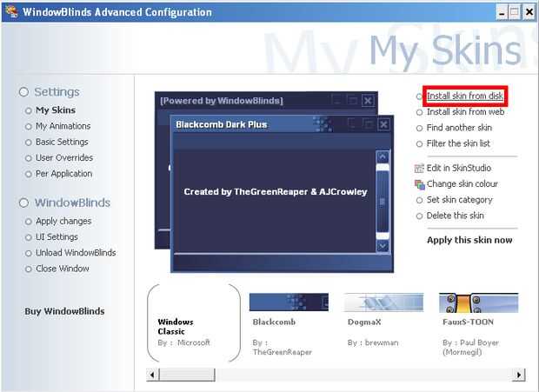Select the DogmaX skin thumbnail
Viewport: 539px width, 392px height.
(384, 302)
